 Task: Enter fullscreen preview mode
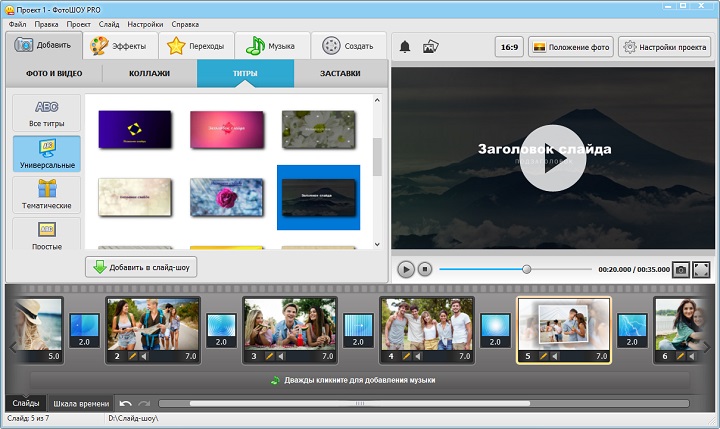701,269
